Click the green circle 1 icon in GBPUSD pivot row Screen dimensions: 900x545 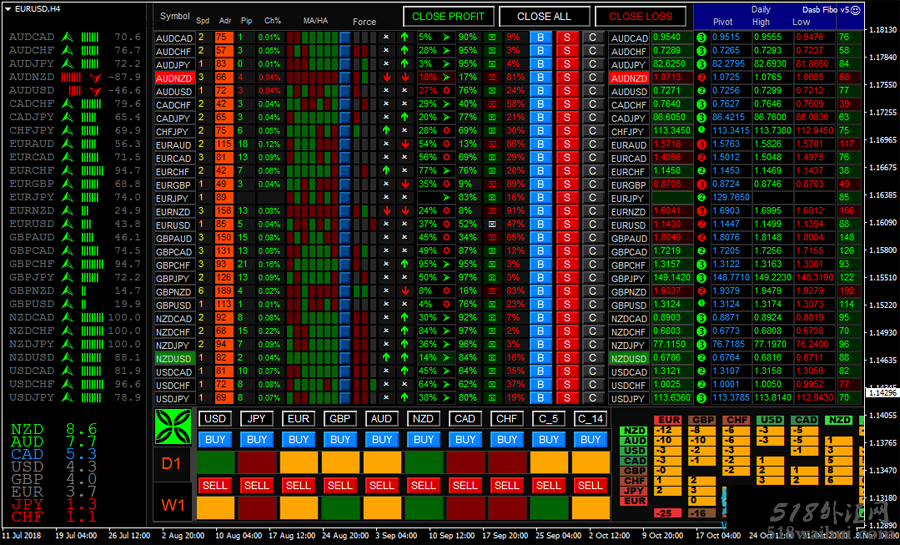click(x=701, y=304)
